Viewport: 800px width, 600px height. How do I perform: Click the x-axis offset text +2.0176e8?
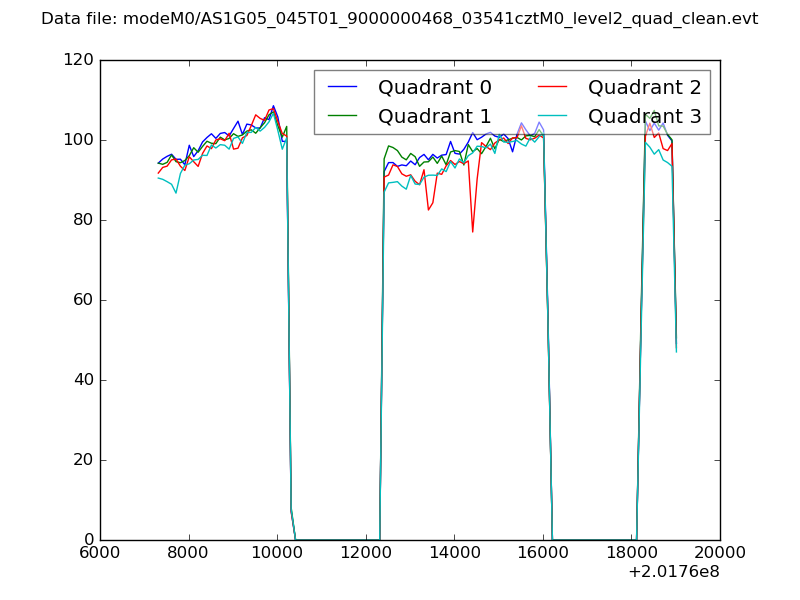pyautogui.click(x=673, y=573)
